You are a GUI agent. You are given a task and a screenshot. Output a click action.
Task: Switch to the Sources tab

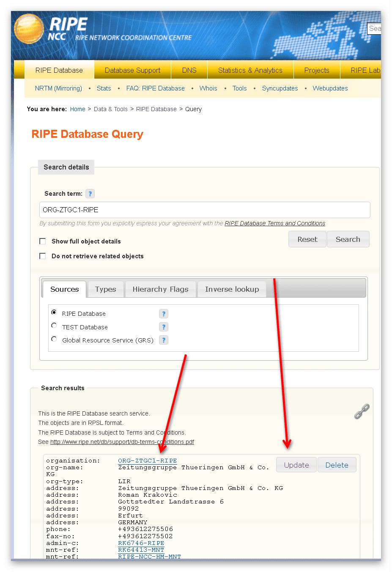click(x=64, y=289)
